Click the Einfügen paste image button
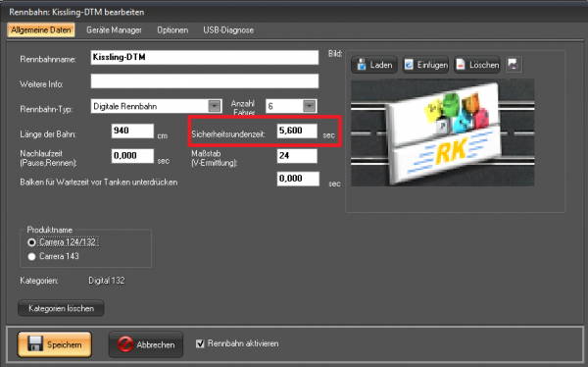 pyautogui.click(x=425, y=65)
